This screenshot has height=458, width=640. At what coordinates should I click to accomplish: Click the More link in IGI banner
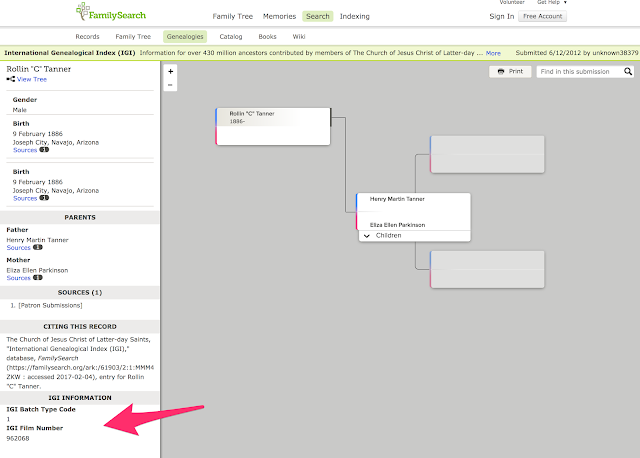(493, 53)
